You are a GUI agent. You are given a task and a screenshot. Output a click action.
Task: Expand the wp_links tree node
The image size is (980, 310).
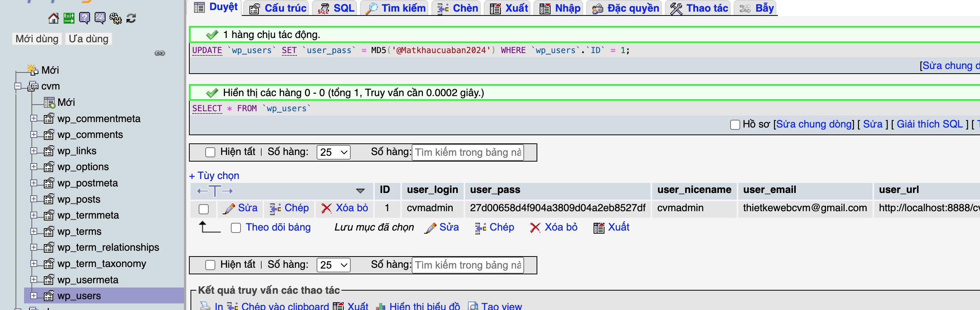click(x=34, y=151)
